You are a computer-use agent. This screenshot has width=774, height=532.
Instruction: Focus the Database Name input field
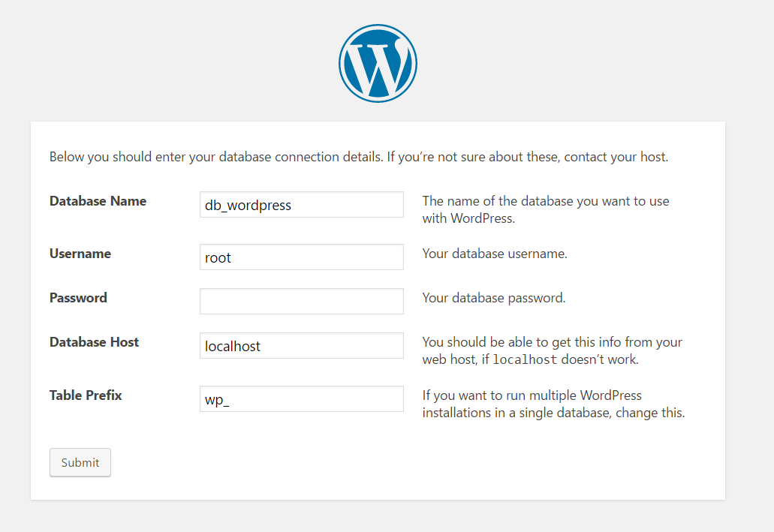[302, 204]
